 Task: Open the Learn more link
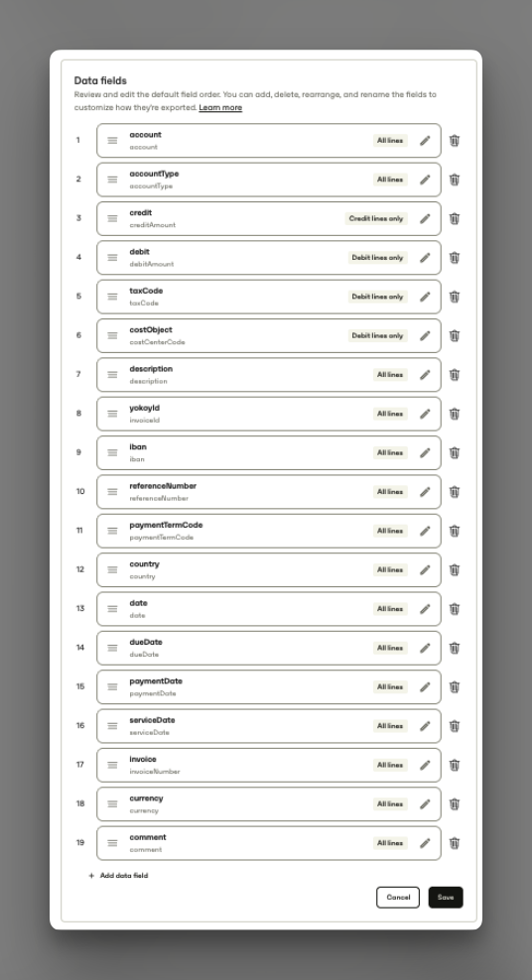click(x=220, y=107)
